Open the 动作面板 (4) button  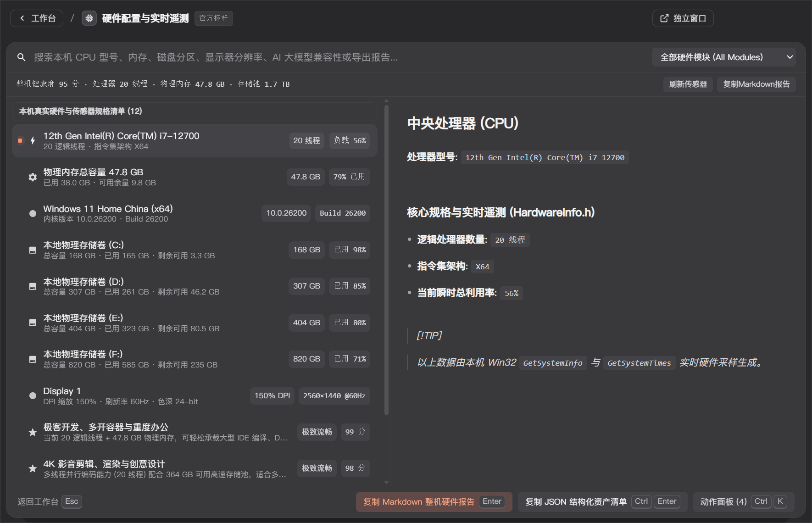tap(744, 502)
